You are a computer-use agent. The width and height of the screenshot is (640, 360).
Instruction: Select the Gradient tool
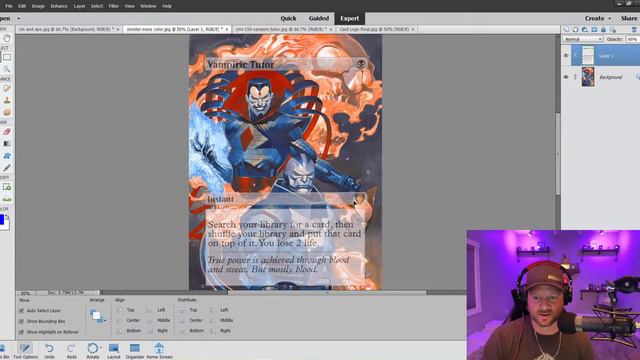click(7, 144)
